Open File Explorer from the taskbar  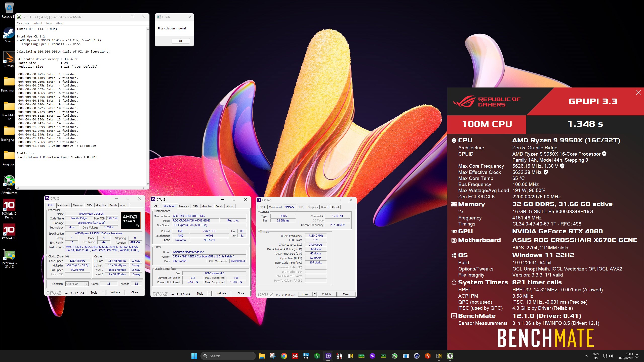[262, 356]
